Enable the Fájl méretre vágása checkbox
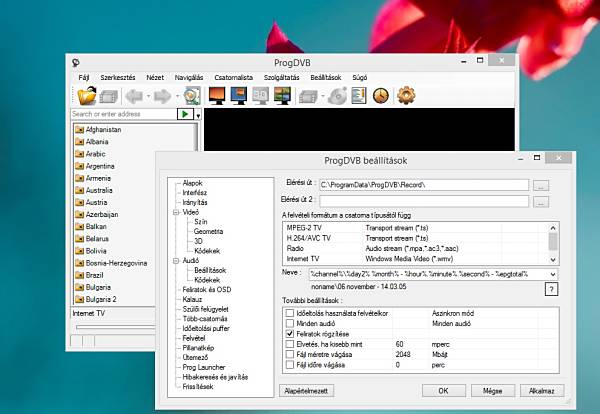 click(290, 354)
